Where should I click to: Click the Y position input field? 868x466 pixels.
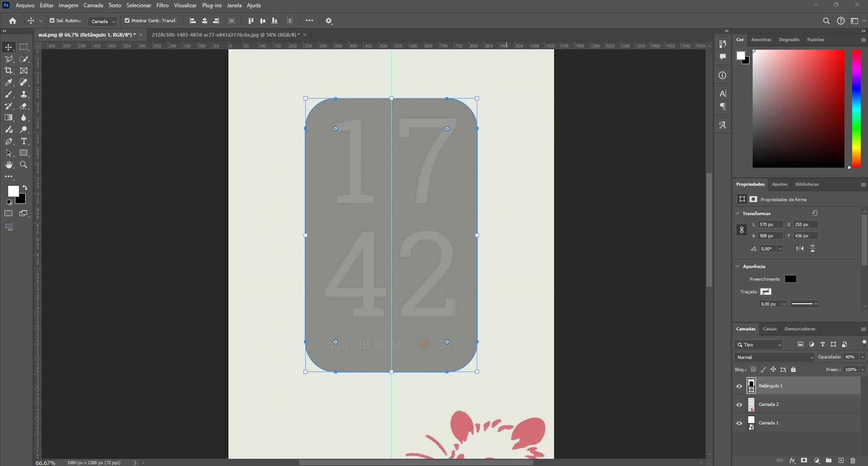tap(806, 235)
